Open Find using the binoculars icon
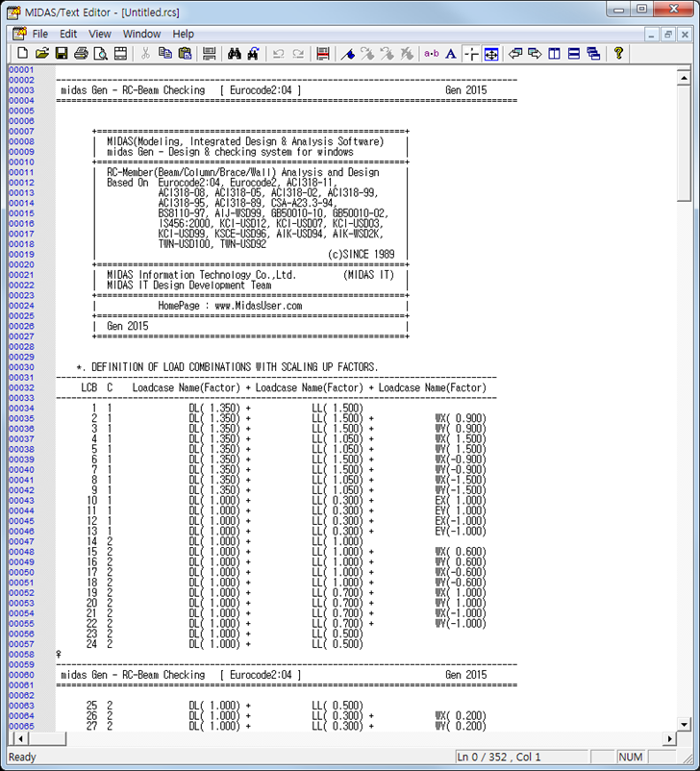Image resolution: width=700 pixels, height=771 pixels. (x=235, y=54)
